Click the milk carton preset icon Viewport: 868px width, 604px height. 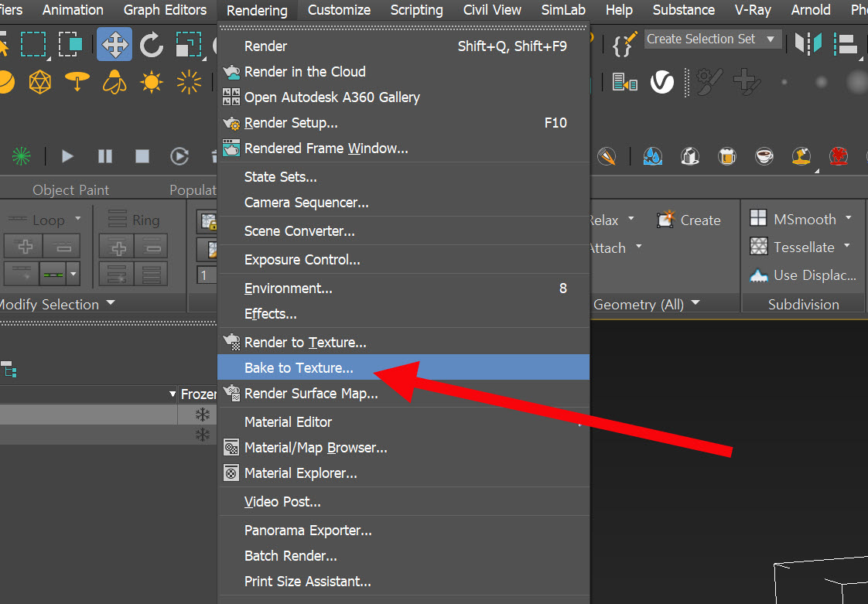[690, 156]
